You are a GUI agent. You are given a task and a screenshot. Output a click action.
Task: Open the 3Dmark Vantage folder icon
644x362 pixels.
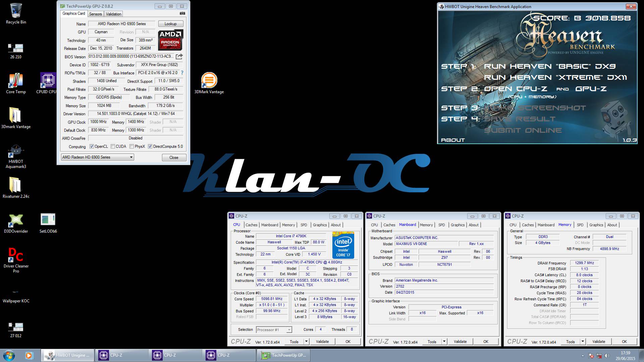[x=16, y=118]
